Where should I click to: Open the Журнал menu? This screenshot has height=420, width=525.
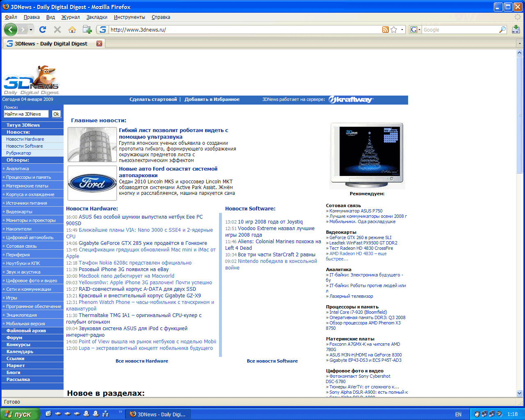71,17
